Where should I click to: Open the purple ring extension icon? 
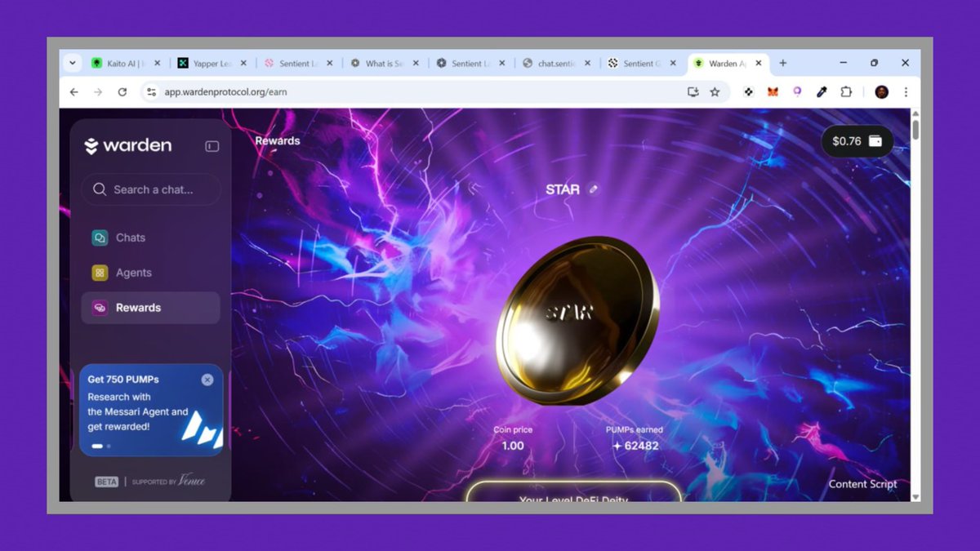[x=797, y=92]
